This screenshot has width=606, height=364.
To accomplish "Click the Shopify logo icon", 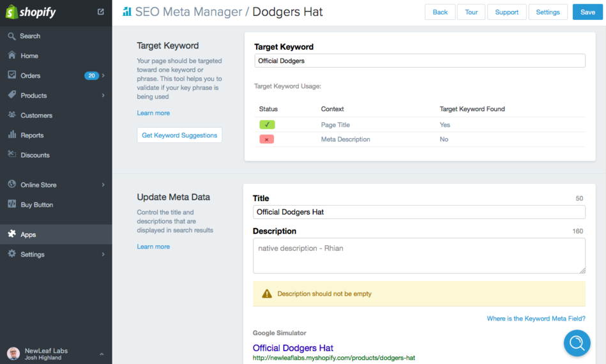I will coord(11,12).
